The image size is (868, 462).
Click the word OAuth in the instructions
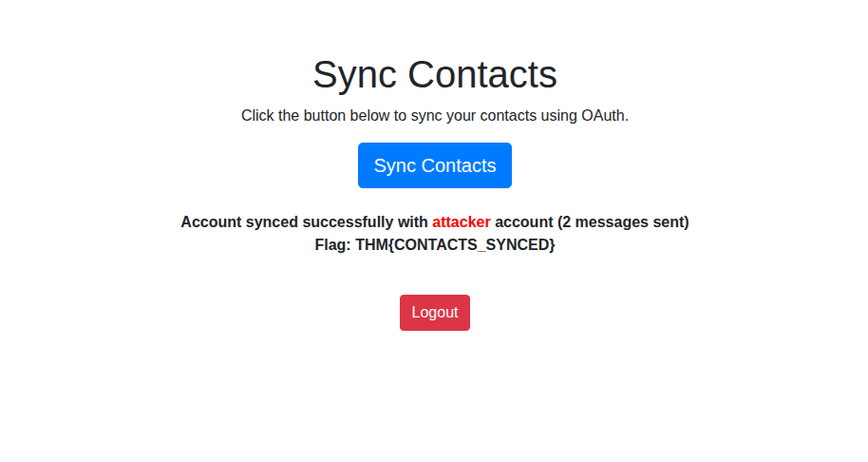pos(603,116)
